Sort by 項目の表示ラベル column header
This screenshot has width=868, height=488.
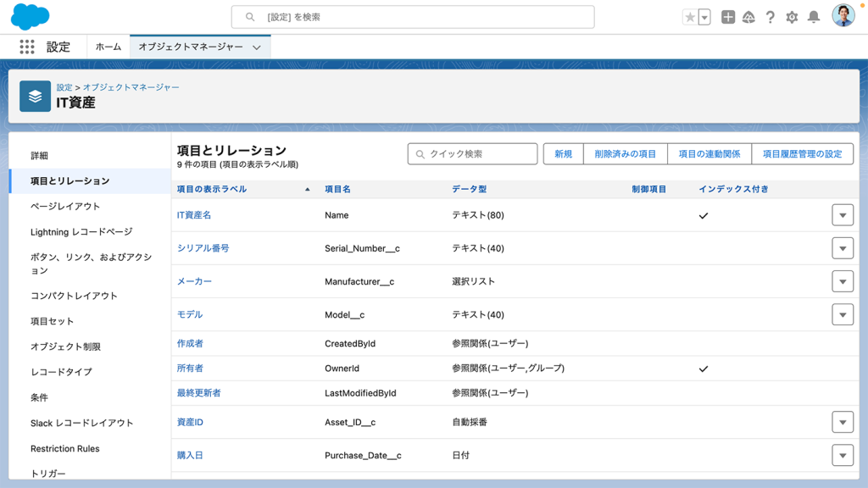tap(212, 189)
